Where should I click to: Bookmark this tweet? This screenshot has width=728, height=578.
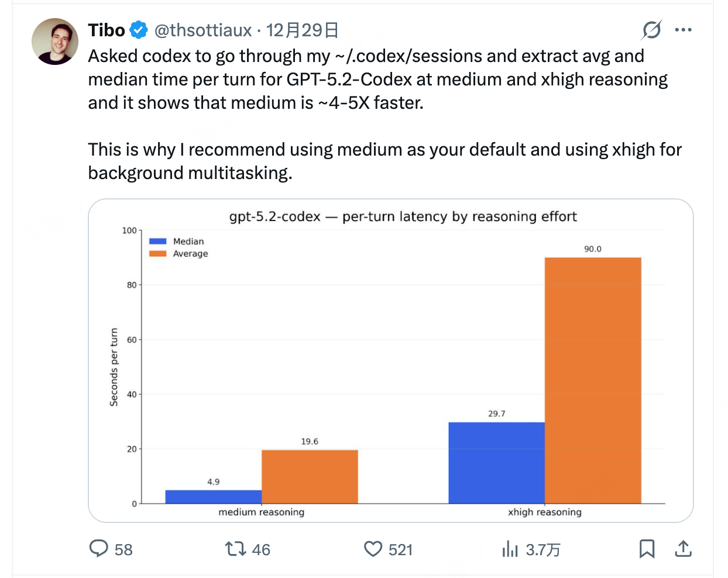[647, 549]
